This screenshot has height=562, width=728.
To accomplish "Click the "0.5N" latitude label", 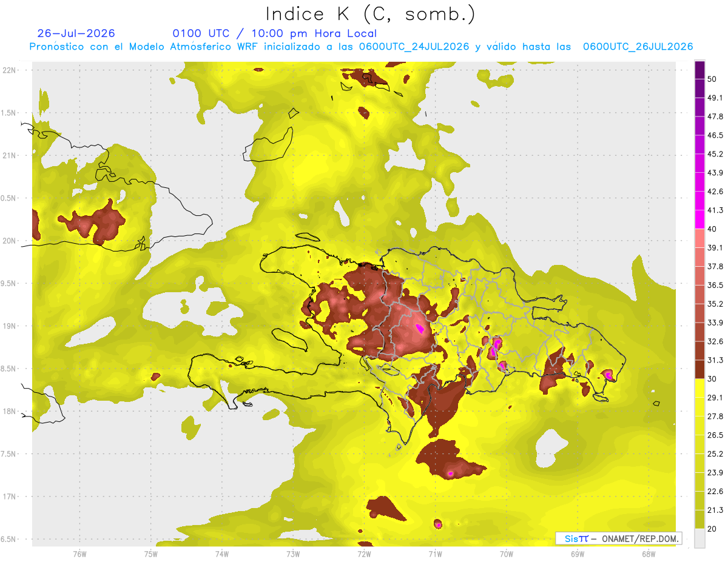I will click(9, 198).
